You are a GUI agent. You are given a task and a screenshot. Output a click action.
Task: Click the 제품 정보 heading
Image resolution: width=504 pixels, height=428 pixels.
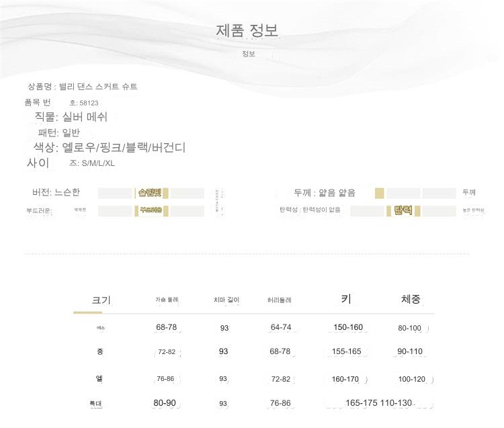(x=247, y=31)
